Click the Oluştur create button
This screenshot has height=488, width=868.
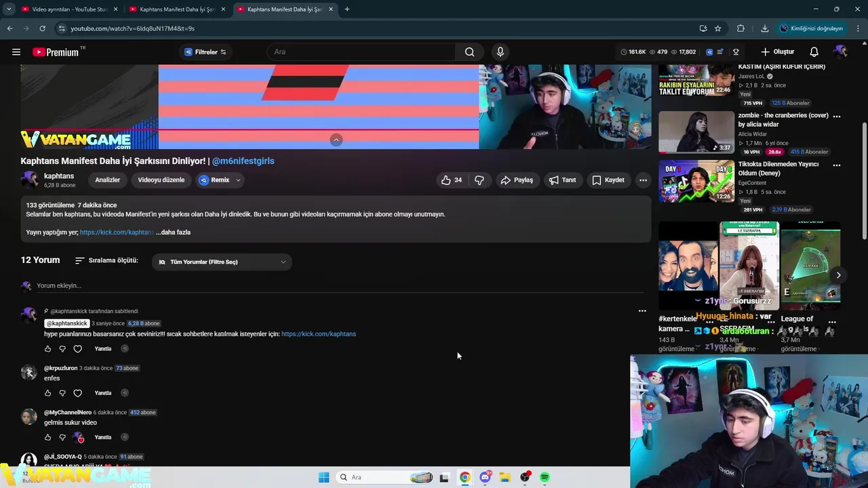777,52
